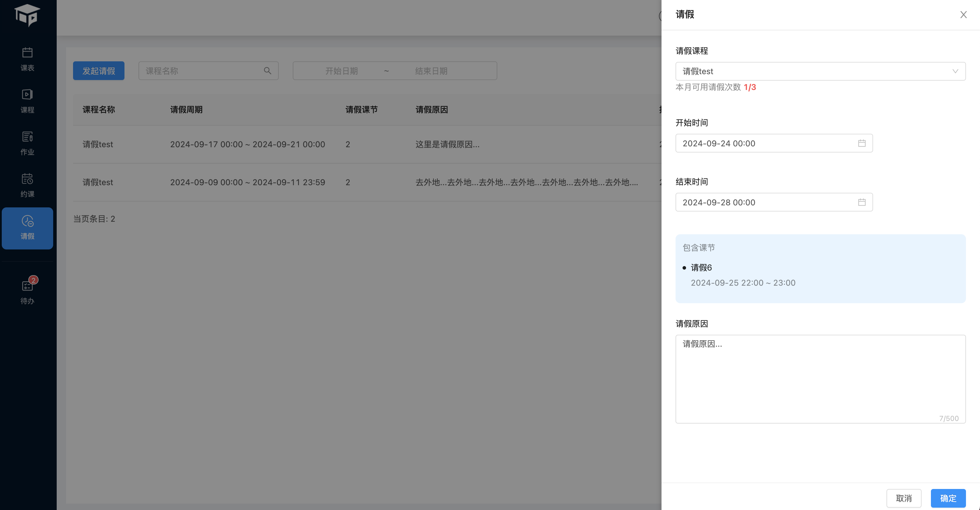Click the academy logo at top left

point(27,15)
